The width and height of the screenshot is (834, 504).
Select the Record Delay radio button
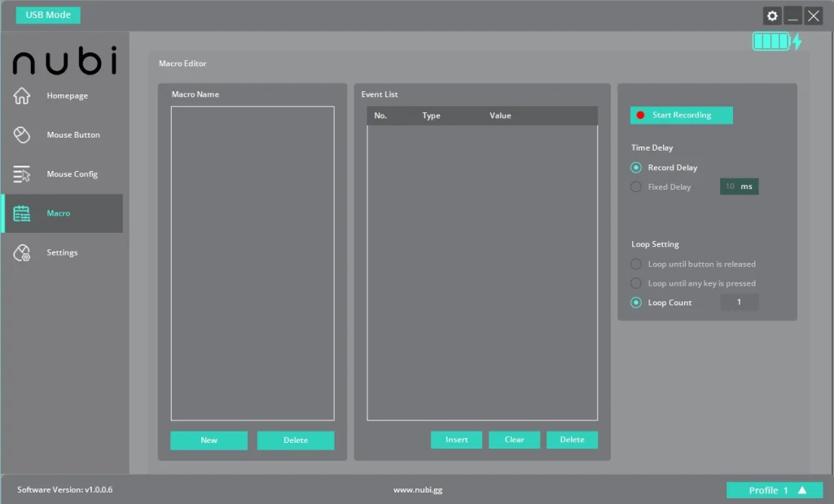[636, 168]
